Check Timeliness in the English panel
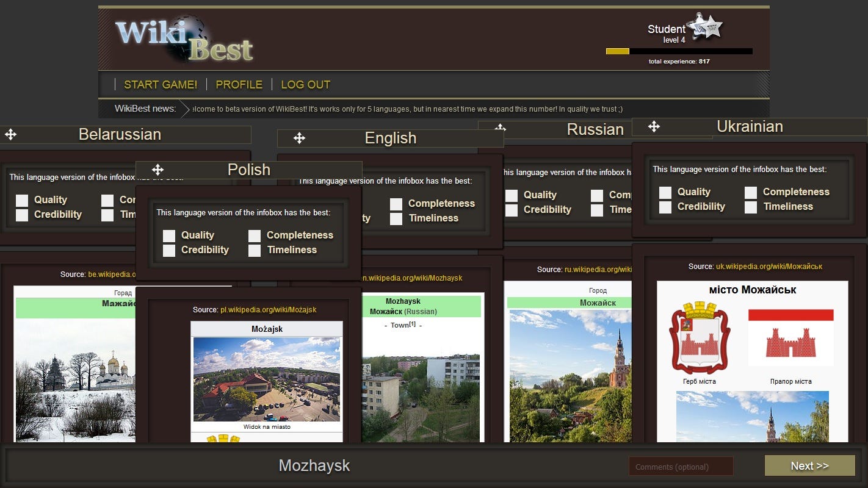The height and width of the screenshot is (488, 868). (396, 218)
